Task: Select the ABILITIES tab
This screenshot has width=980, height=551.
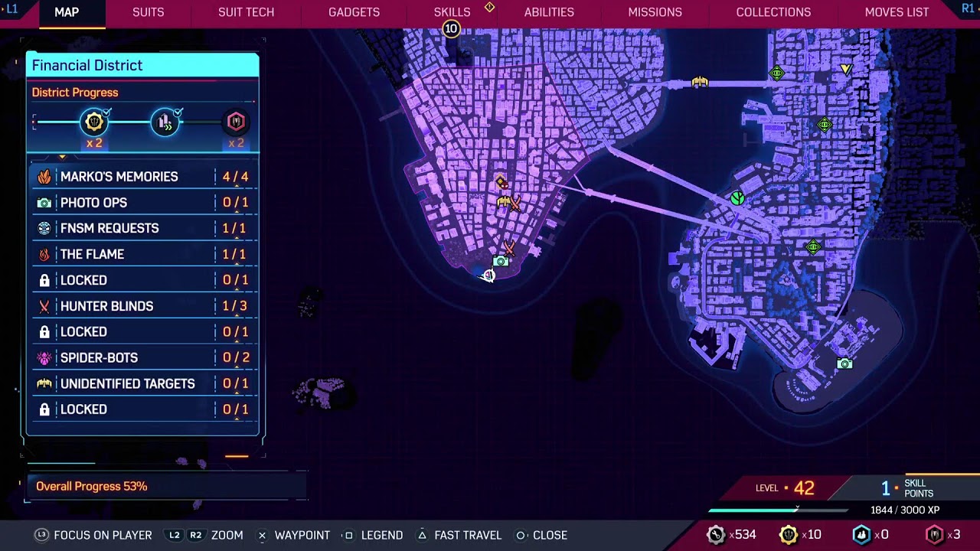Action: tap(549, 12)
